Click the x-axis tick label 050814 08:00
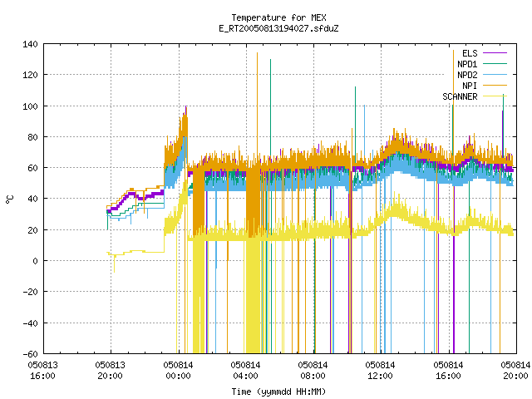Screen dimensions: 532x399 coord(313,371)
